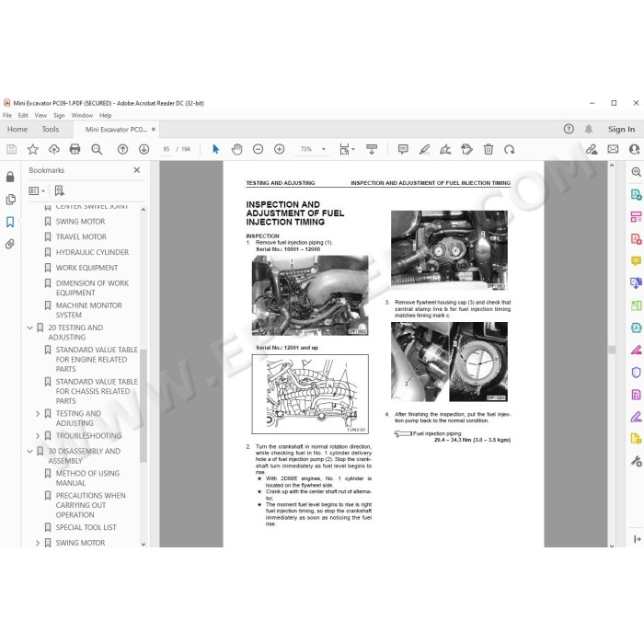The image size is (644, 644).
Task: Click the page number input field
Action: coord(167,149)
